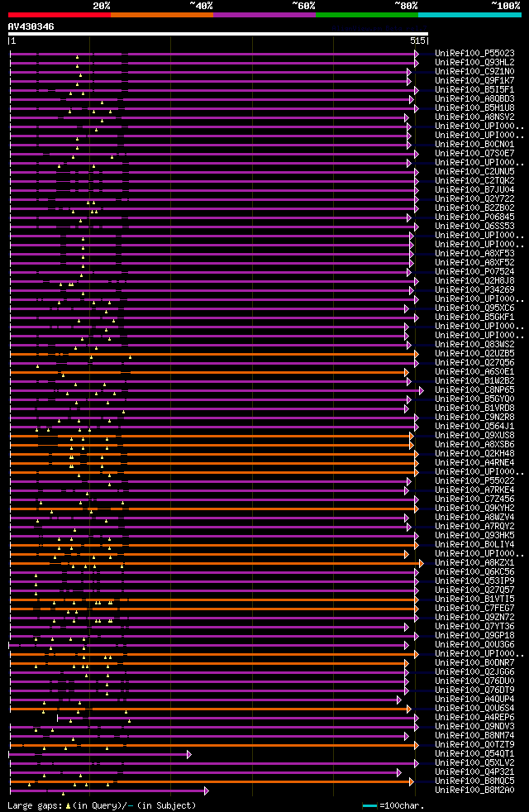Choose the UniRef100_P06845 entry
This screenshot has height=812, width=529.
tap(474, 217)
